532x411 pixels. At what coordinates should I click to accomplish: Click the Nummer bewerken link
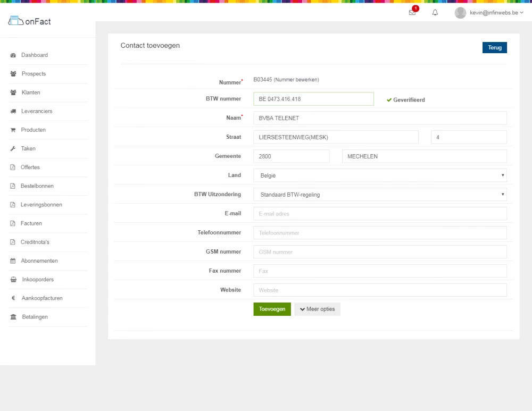pos(297,80)
